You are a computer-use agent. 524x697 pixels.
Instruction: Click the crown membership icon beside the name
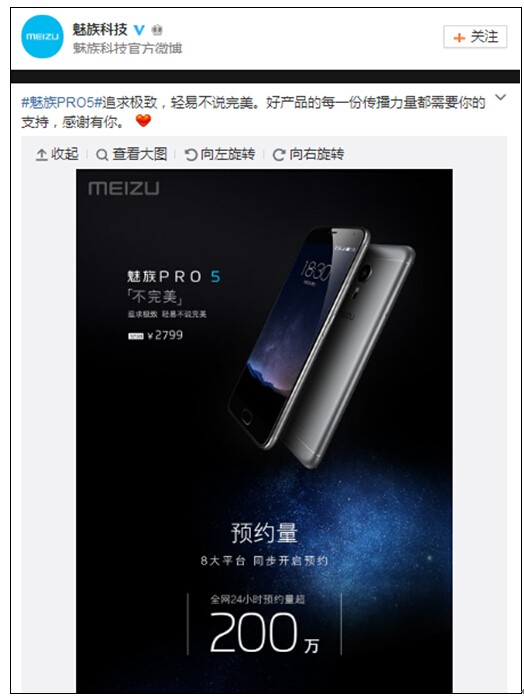pyautogui.click(x=157, y=30)
